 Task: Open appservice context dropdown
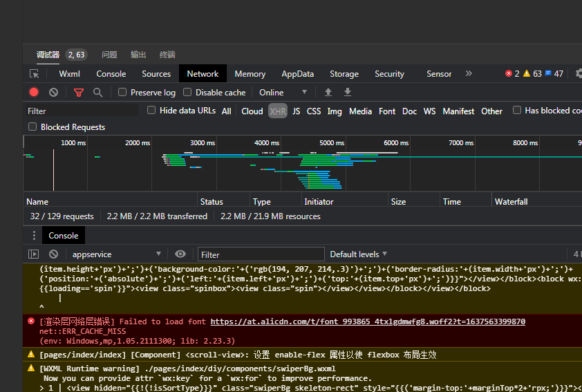pos(116,254)
